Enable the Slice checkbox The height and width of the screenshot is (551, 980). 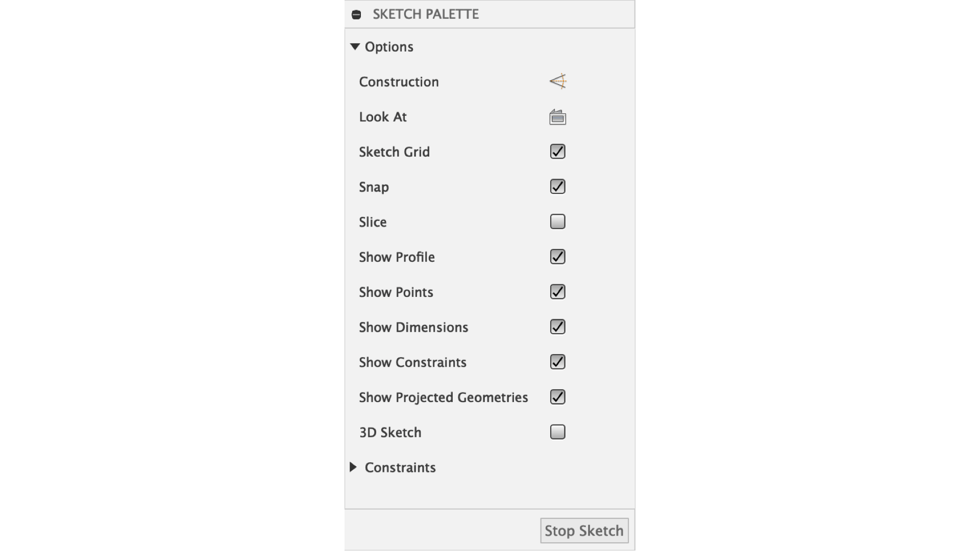[558, 221]
